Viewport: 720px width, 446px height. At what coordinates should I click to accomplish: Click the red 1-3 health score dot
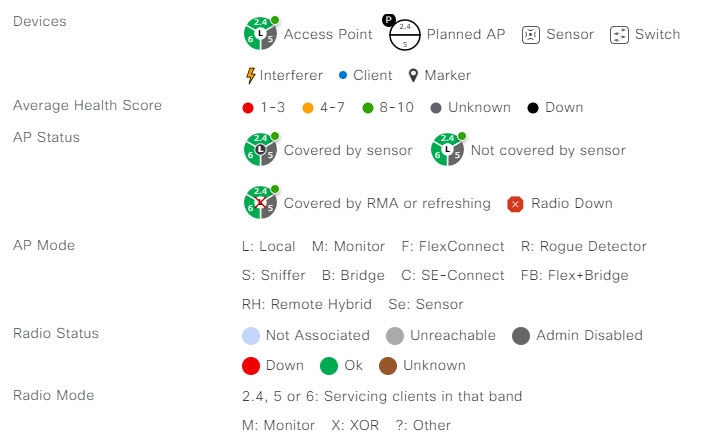click(248, 108)
